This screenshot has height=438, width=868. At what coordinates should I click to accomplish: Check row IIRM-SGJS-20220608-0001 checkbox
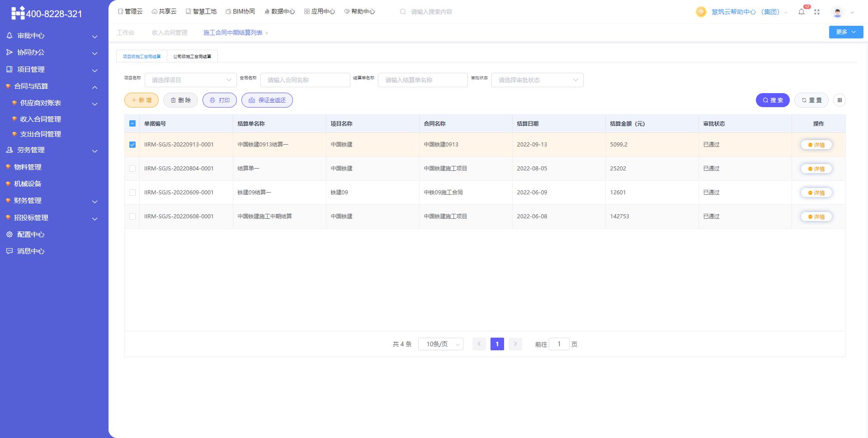tap(132, 217)
